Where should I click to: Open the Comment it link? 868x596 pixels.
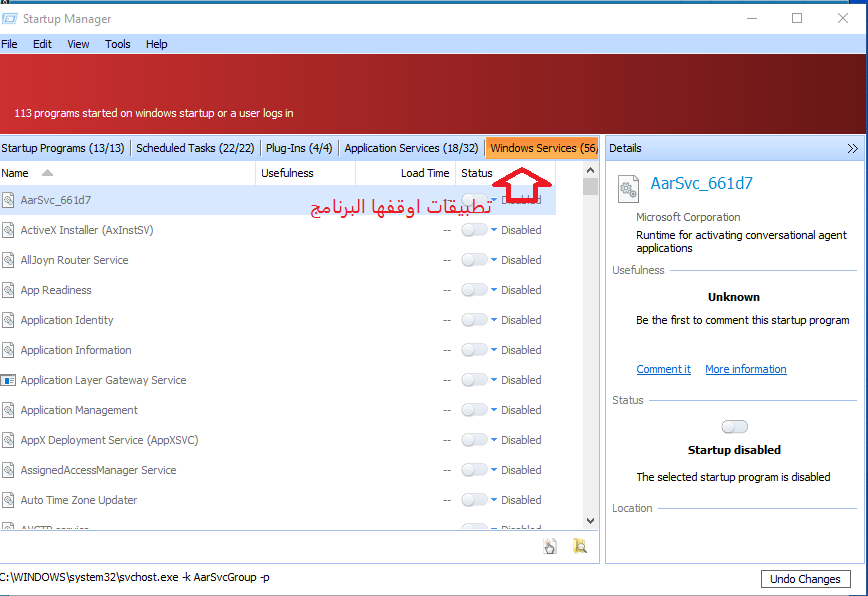(x=663, y=369)
